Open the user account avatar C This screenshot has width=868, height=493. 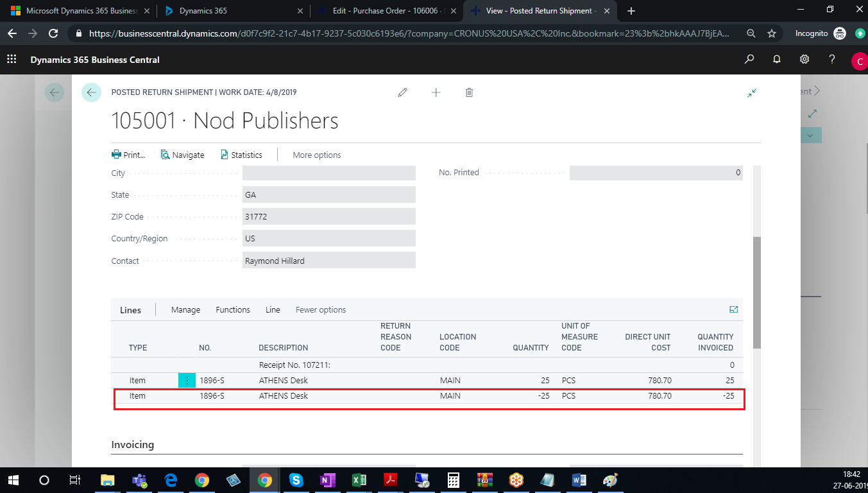859,61
